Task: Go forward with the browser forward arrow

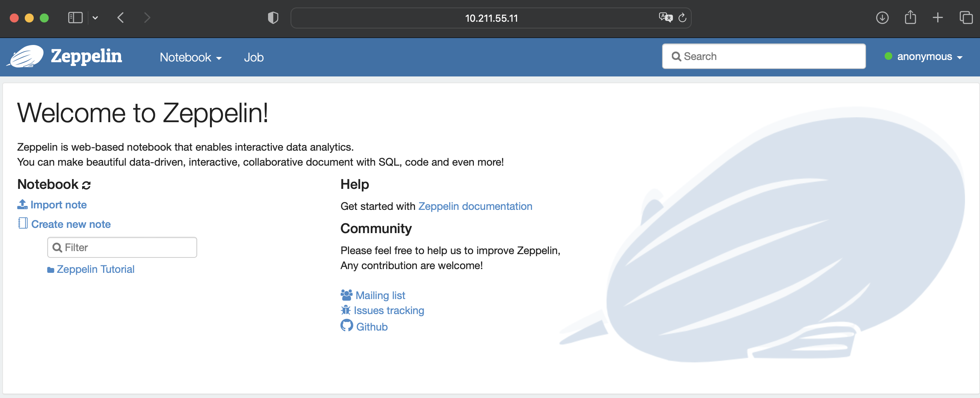Action: [147, 18]
